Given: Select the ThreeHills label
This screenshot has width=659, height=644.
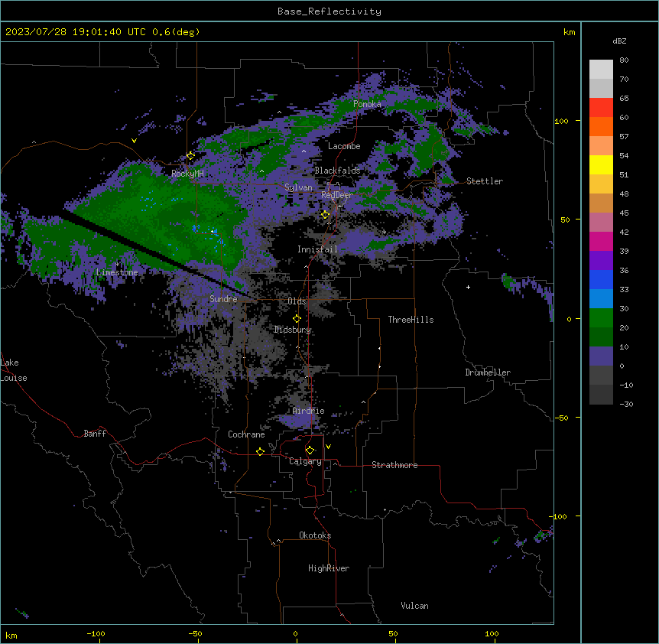Looking at the screenshot, I should (411, 320).
